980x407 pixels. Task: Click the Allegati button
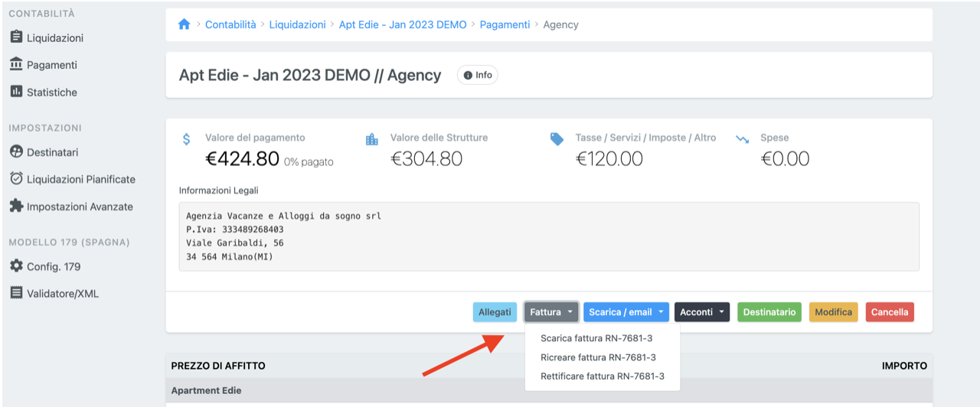pos(495,312)
